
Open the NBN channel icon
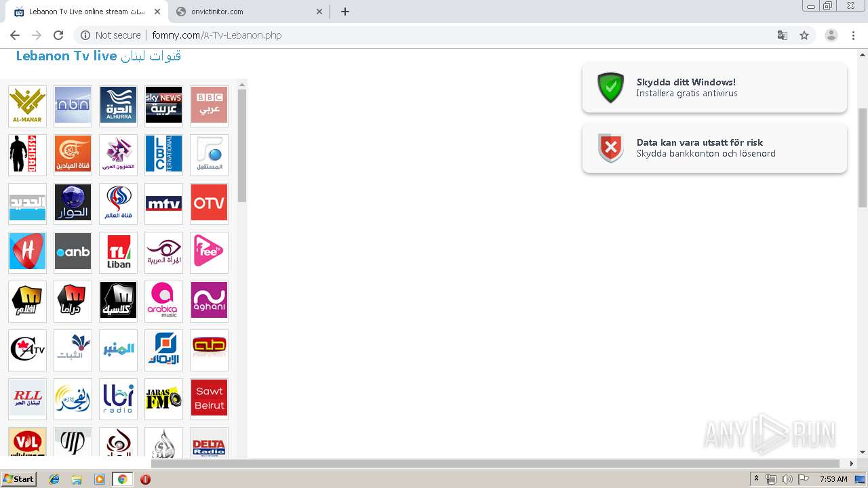point(73,106)
